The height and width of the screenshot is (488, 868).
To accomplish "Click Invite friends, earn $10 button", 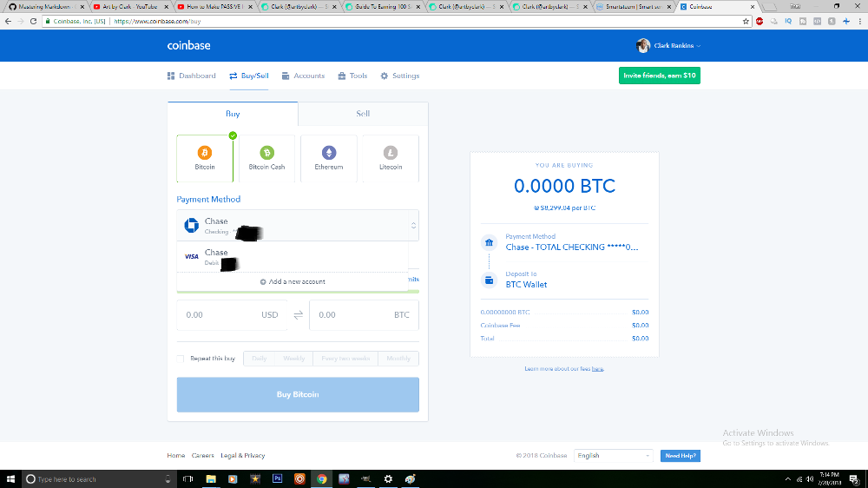I will click(x=660, y=76).
